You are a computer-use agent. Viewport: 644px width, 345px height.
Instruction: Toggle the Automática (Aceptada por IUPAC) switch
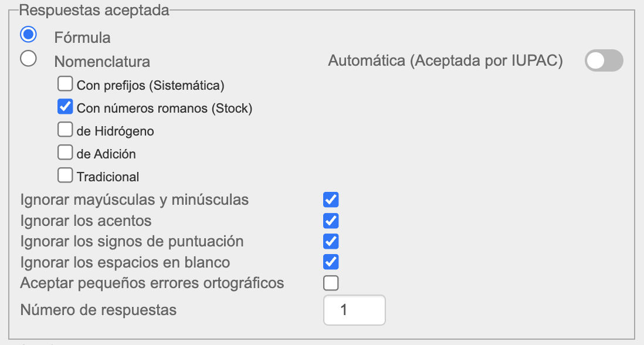604,61
